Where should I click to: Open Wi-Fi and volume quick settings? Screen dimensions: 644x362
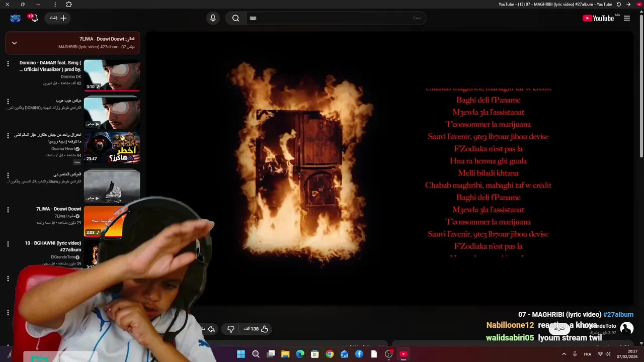pos(604,354)
